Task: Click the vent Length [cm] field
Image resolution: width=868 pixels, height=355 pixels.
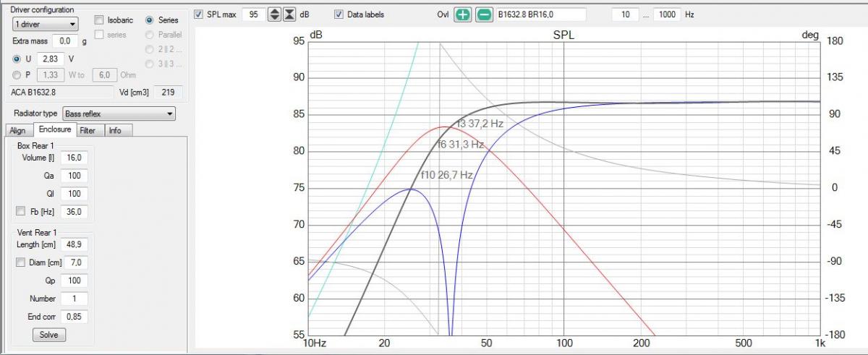Action: tap(75, 245)
